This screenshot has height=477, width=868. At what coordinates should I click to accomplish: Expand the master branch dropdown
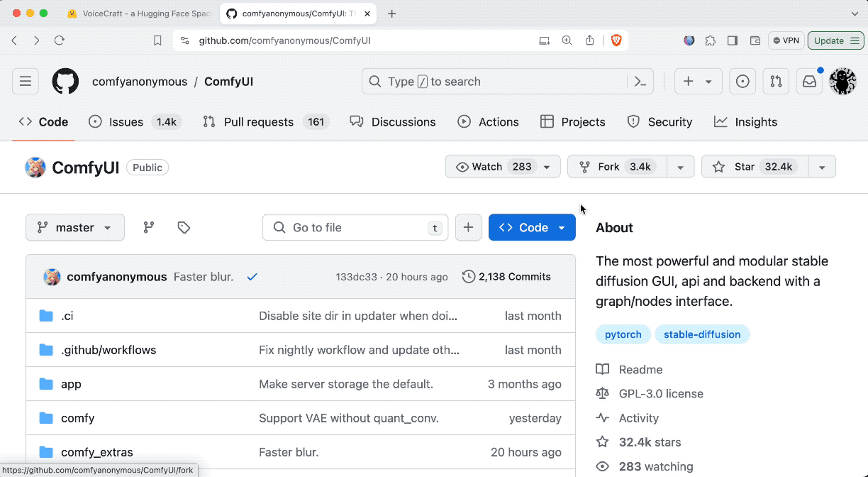coord(75,227)
